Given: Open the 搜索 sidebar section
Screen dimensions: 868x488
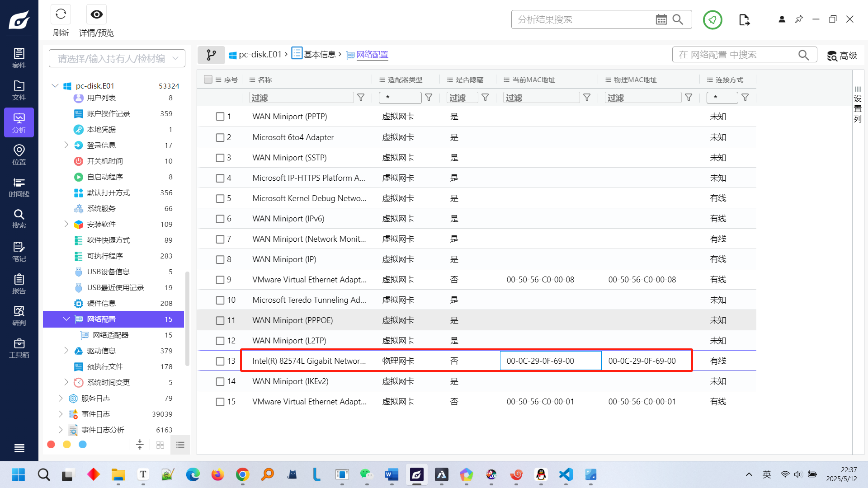Looking at the screenshot, I should [19, 219].
